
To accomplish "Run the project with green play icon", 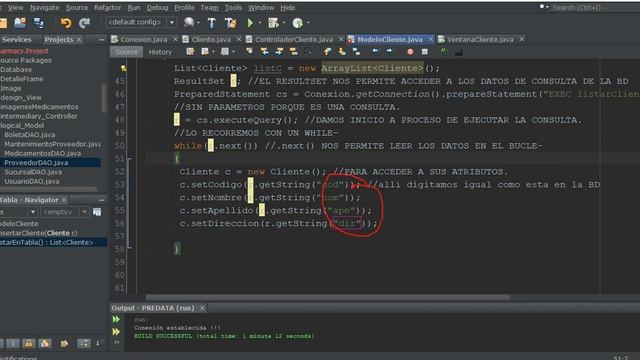I will [250, 23].
